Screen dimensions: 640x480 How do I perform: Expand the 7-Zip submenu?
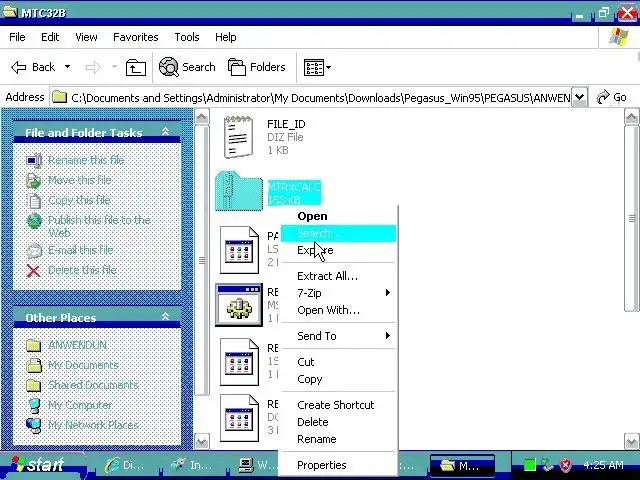tap(338, 293)
